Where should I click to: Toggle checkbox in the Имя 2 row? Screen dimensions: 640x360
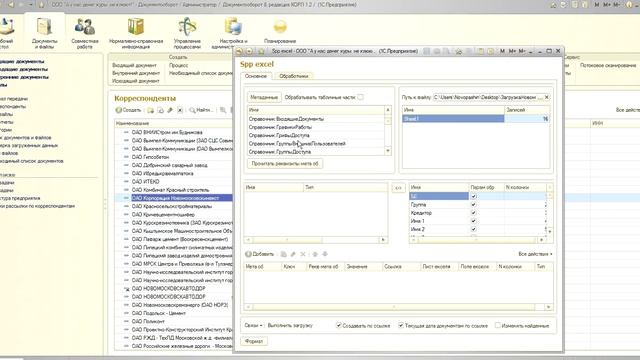coord(473,229)
